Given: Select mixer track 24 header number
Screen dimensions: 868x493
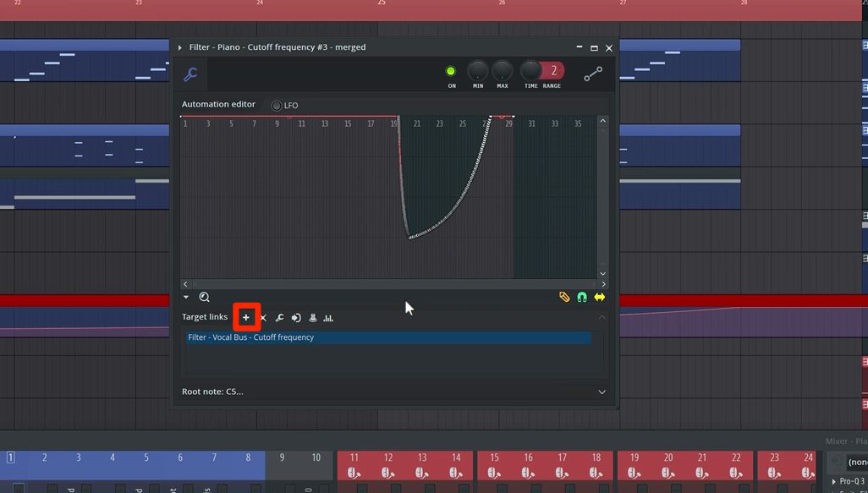Looking at the screenshot, I should tap(808, 457).
